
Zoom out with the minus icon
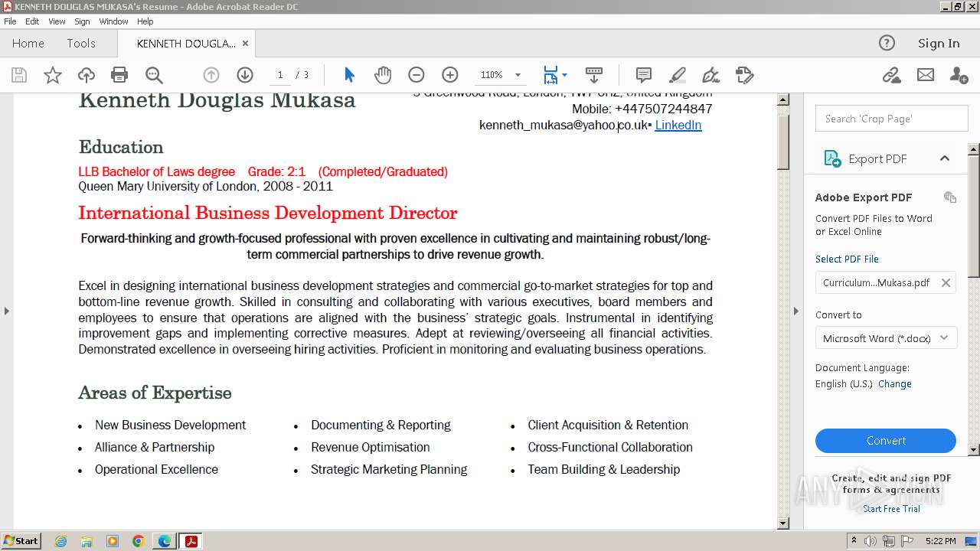point(416,75)
